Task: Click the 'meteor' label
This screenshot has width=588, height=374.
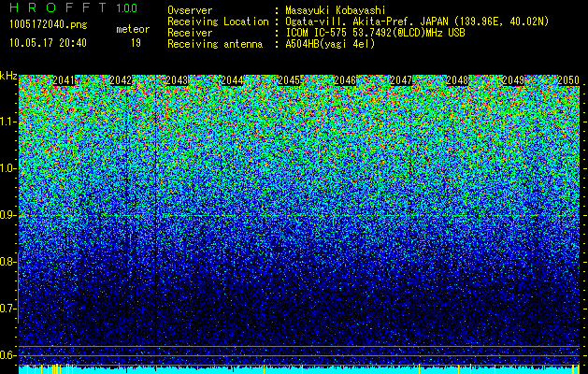Action: (x=133, y=29)
